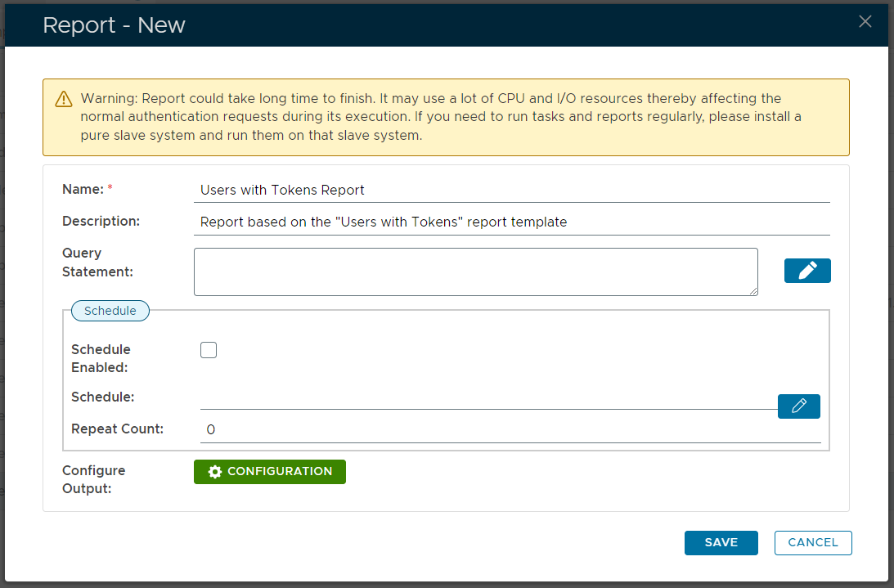Click the yellow warning message text
Image resolution: width=894 pixels, height=588 pixels.
click(442, 117)
